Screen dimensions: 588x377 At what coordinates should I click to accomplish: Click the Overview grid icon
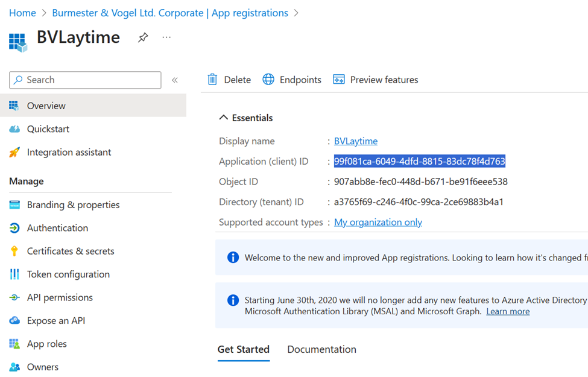tap(14, 106)
